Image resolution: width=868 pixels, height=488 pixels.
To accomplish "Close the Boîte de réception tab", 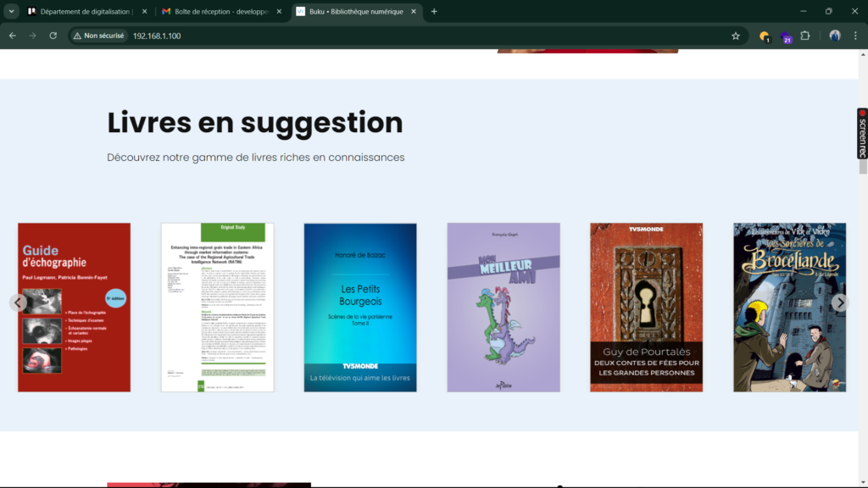I will [x=279, y=12].
